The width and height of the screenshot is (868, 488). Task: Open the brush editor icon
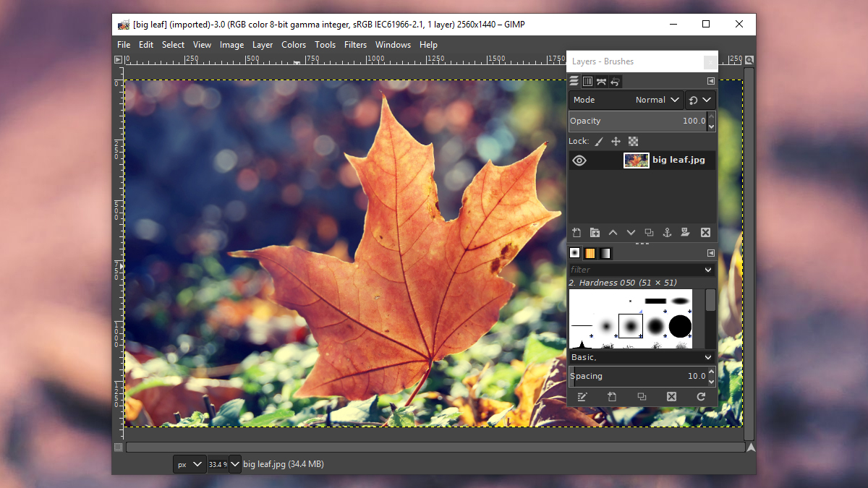(x=582, y=397)
